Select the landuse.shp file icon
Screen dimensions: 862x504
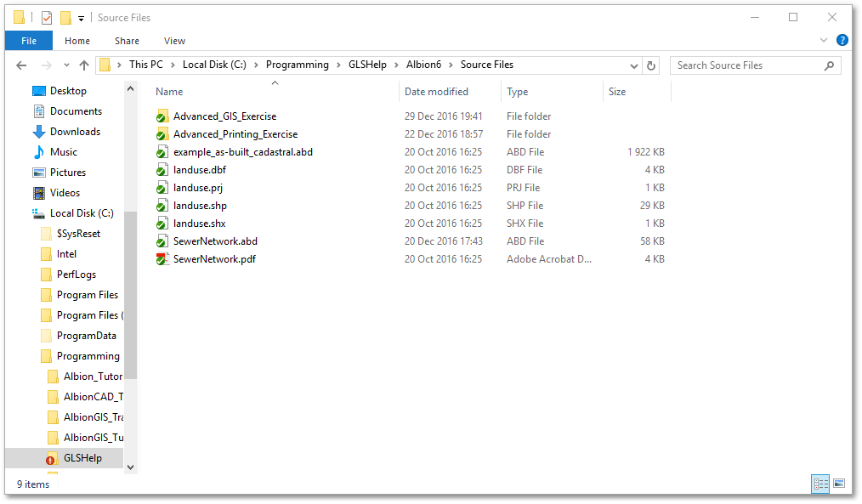[162, 206]
